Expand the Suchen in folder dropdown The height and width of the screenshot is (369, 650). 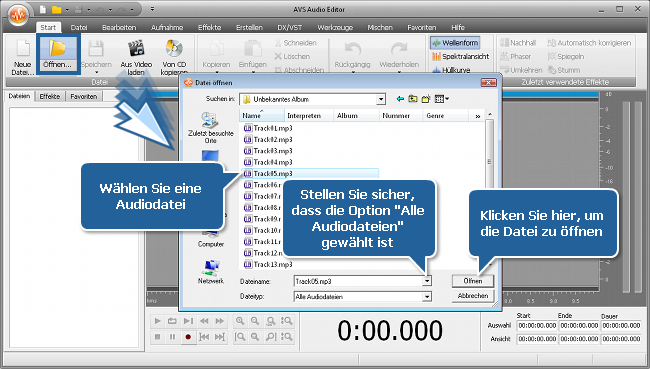[x=381, y=100]
